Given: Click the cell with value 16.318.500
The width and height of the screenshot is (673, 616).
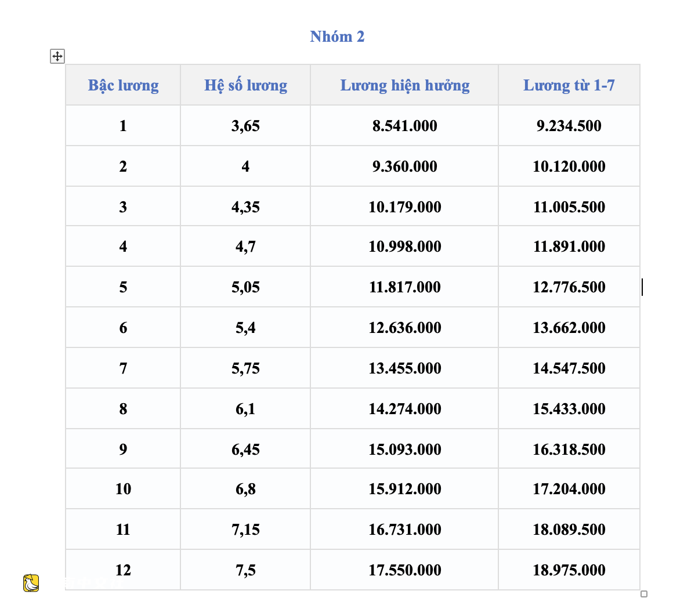Looking at the screenshot, I should (569, 449).
